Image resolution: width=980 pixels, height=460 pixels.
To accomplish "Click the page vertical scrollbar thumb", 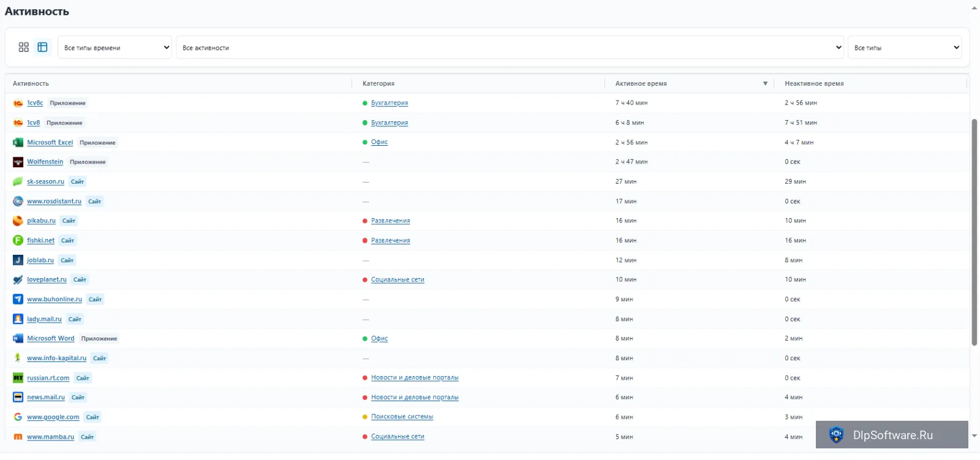I will [x=974, y=233].
